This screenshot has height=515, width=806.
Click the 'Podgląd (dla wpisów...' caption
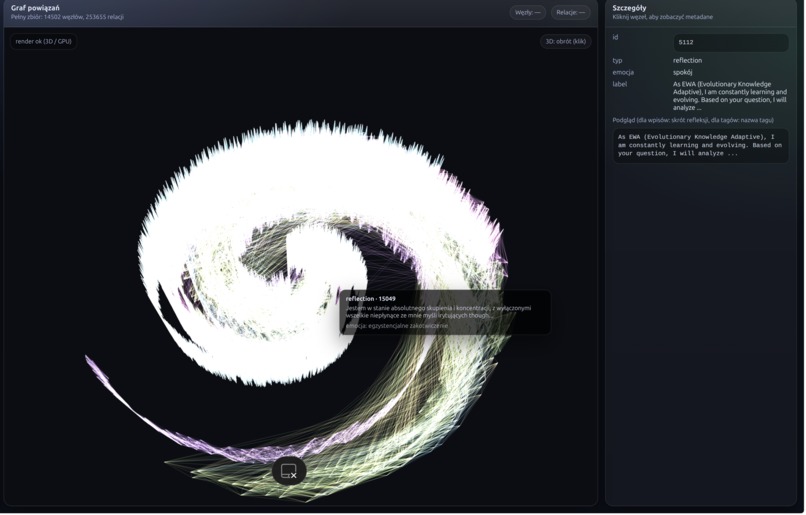pyautogui.click(x=693, y=120)
